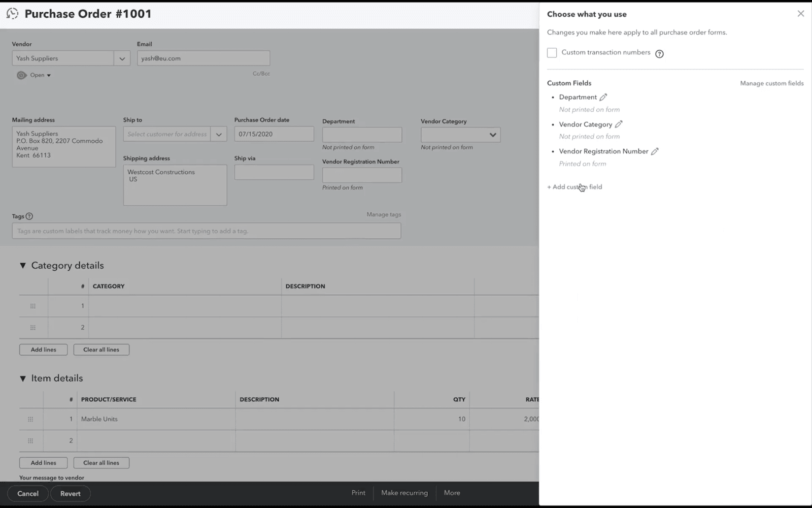Click the PRODUCT/SERVICE column header
This screenshot has width=812, height=508.
pos(109,400)
